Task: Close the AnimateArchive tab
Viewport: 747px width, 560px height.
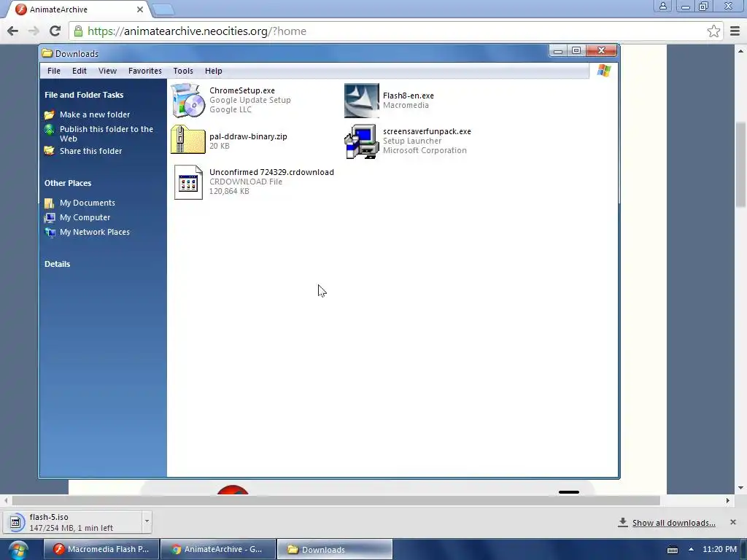Action: tap(140, 9)
